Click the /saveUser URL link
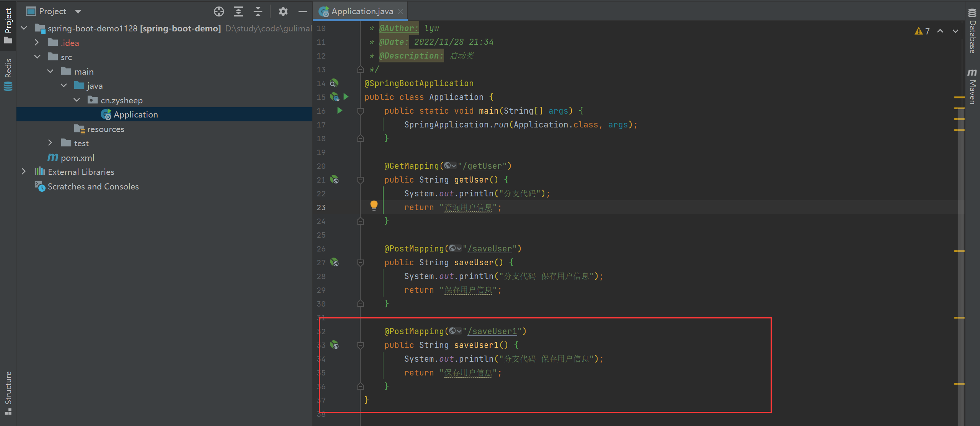Screen dimensions: 980x426 coord(490,249)
